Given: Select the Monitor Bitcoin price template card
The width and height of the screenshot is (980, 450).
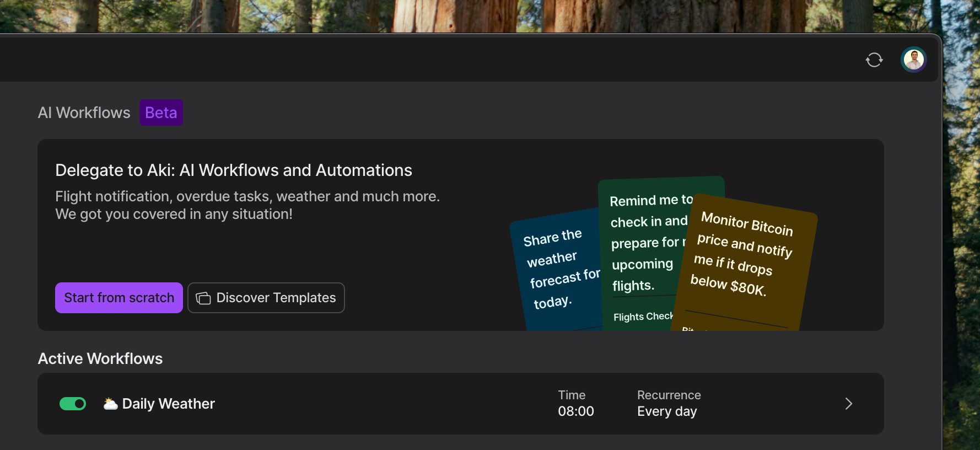Looking at the screenshot, I should click(744, 262).
